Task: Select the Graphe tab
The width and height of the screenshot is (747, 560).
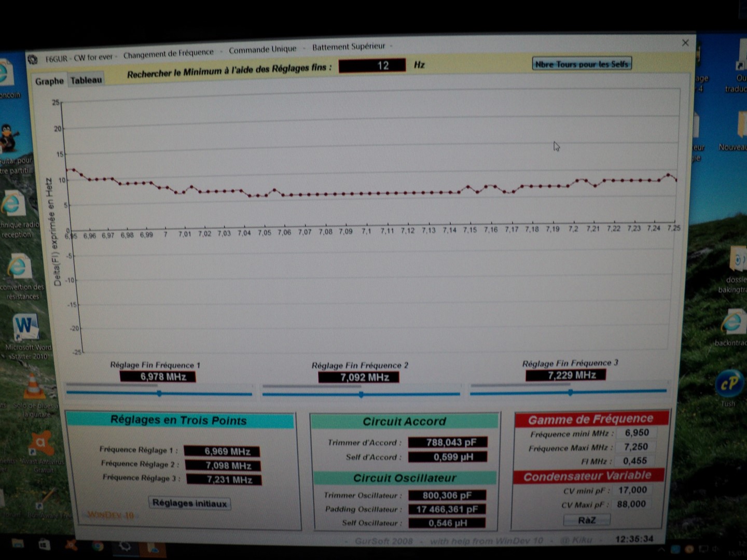Action: 49,81
